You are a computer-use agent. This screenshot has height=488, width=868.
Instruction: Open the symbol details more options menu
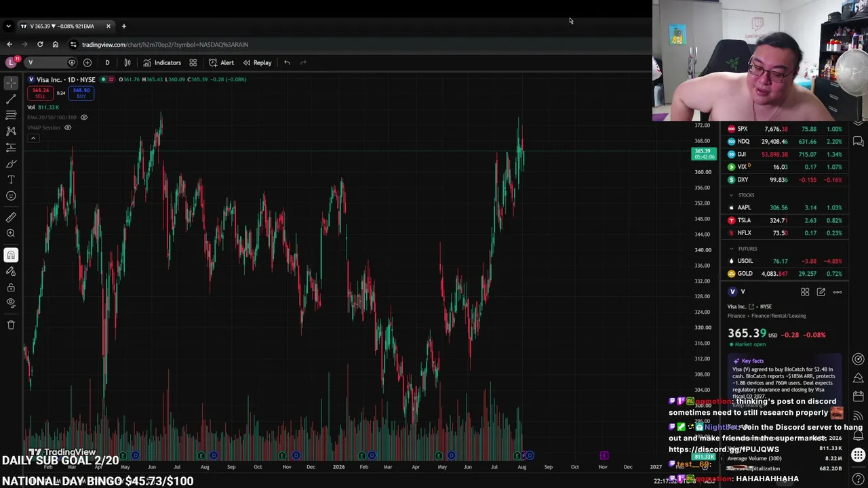click(837, 292)
